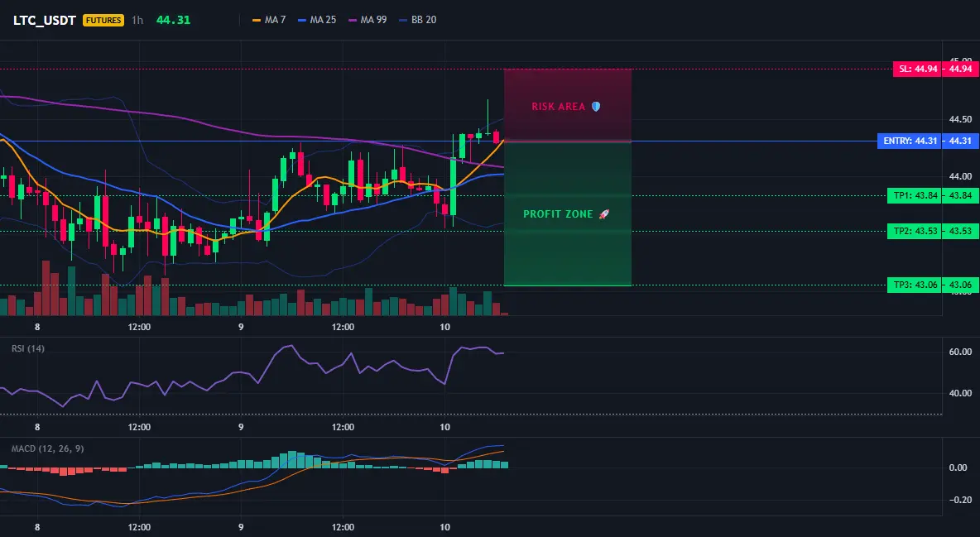The image size is (980, 537).
Task: Click the rocket icon beside PROFIT ZONE
Action: (x=604, y=213)
